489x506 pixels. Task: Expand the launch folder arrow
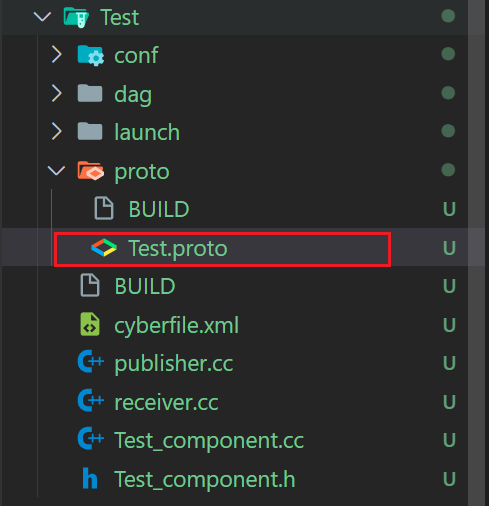(x=57, y=131)
